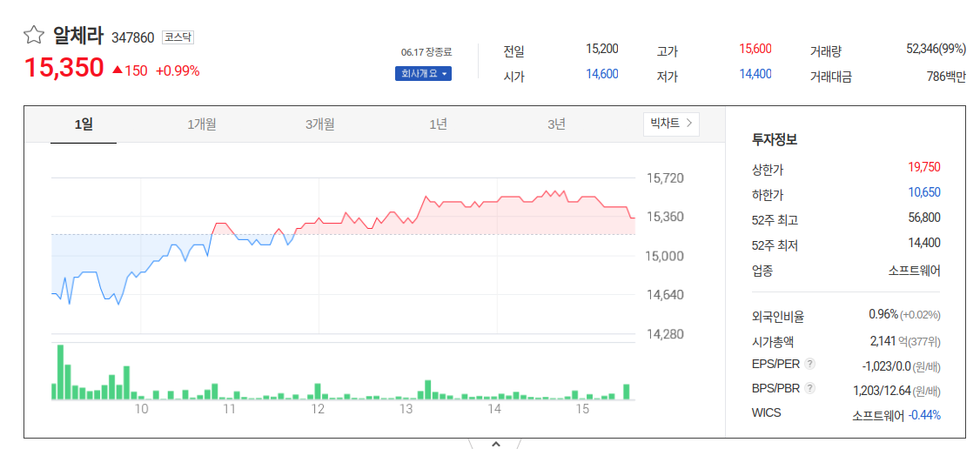Switch to the 3개월 chart tab
Screen dimensions: 980x449
320,125
